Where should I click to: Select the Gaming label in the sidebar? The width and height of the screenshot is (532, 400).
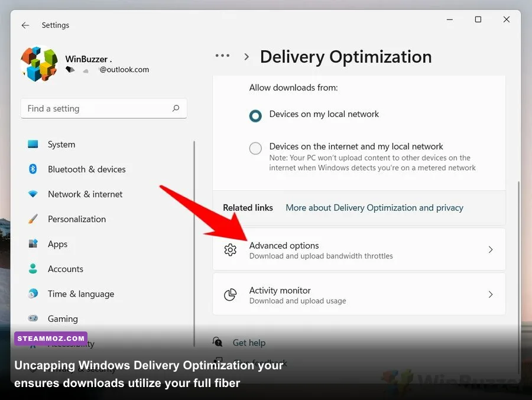(63, 319)
